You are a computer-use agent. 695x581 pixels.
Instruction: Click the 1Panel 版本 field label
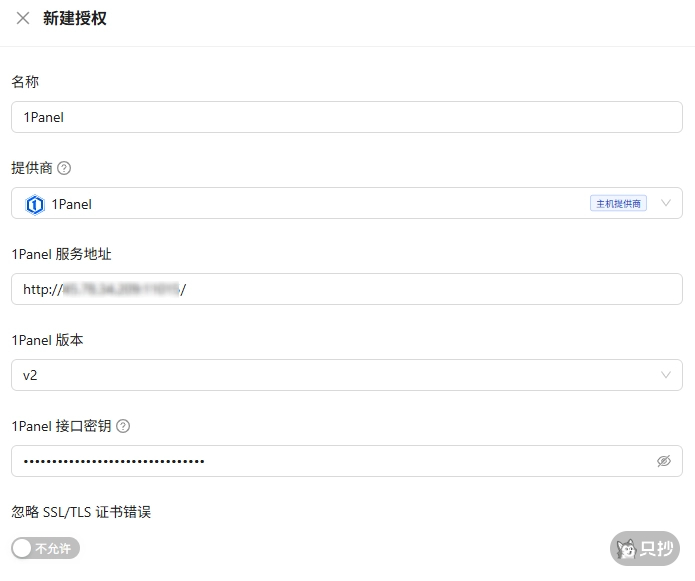pyautogui.click(x=47, y=340)
